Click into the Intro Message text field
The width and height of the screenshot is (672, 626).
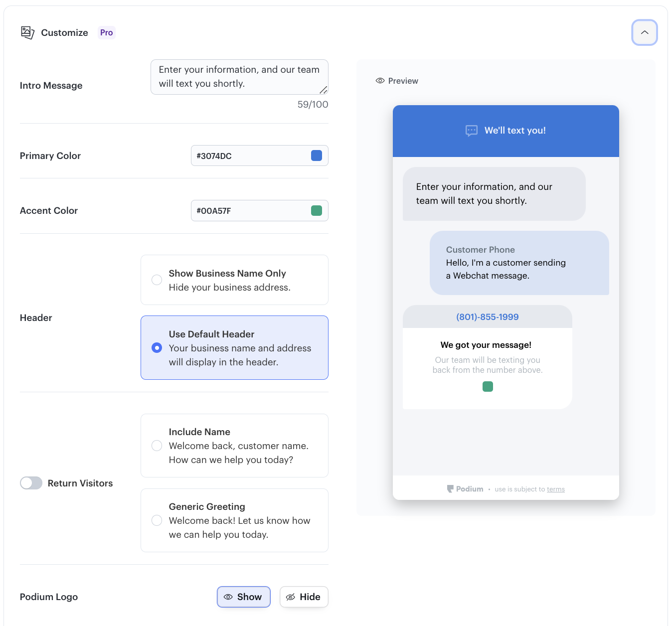click(x=239, y=77)
